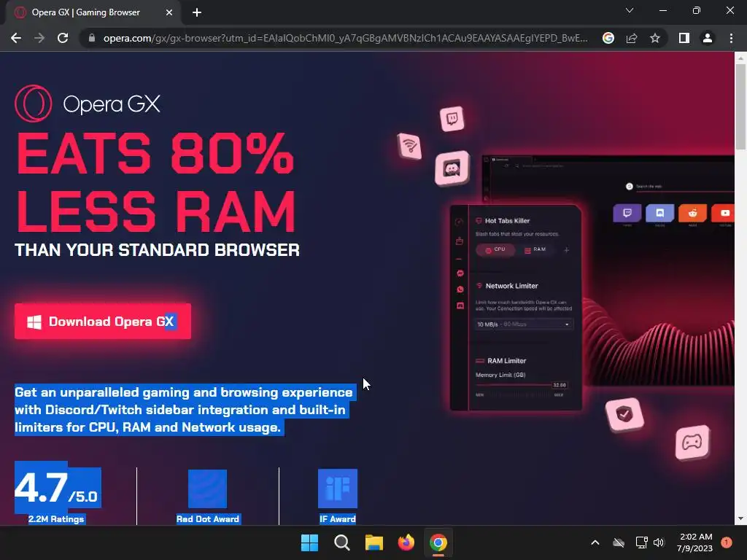View site information via the lock icon
The image size is (747, 560).
coord(92,38)
